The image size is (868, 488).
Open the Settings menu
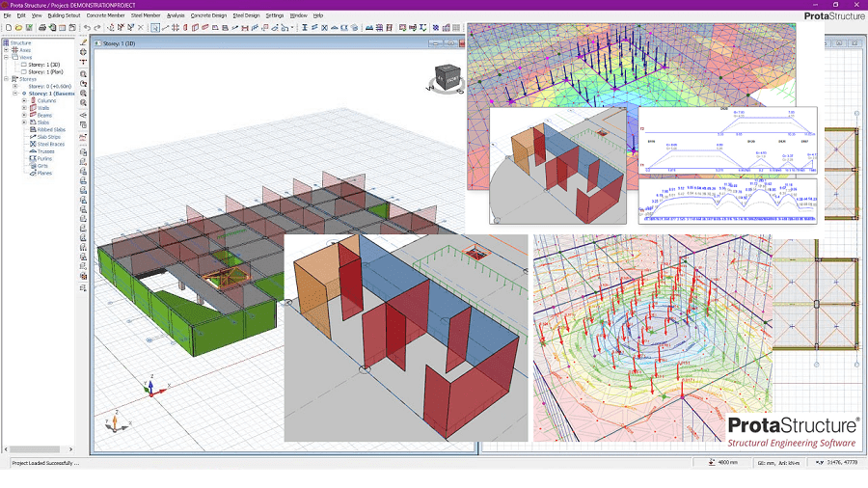[275, 15]
